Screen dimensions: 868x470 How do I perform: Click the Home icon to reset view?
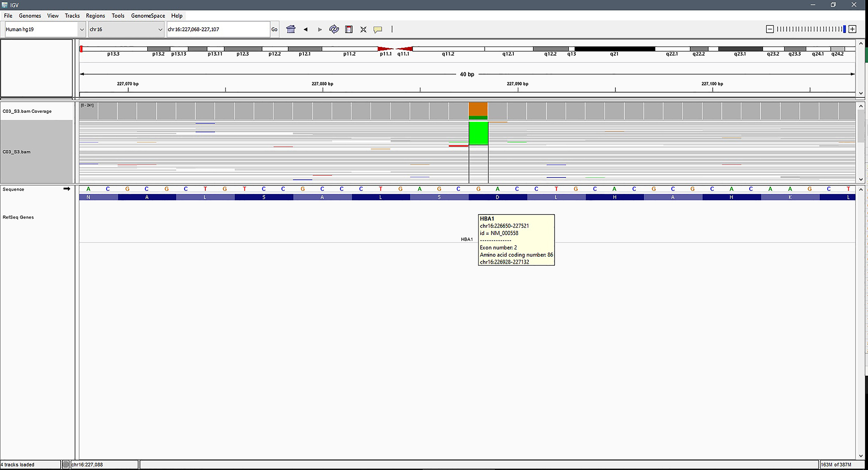pos(291,29)
